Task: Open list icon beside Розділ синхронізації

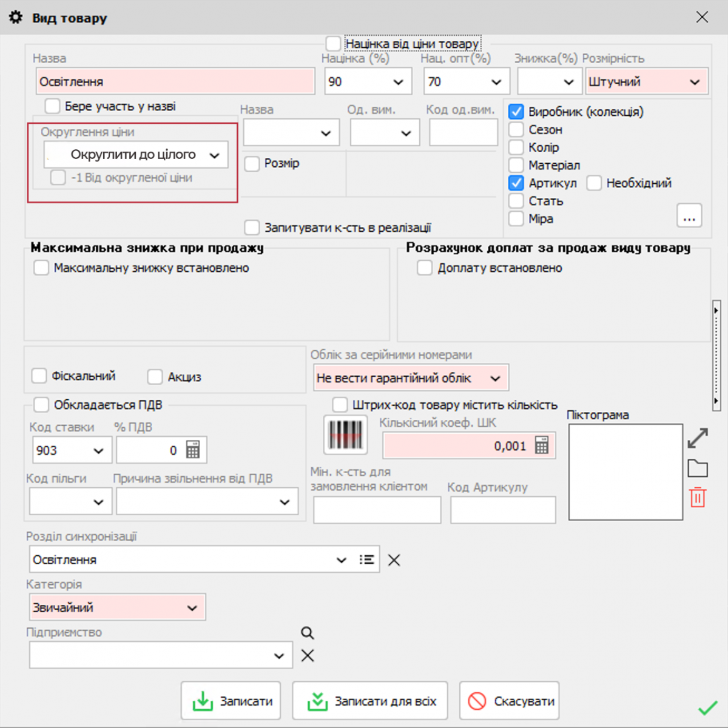Action: (x=366, y=559)
